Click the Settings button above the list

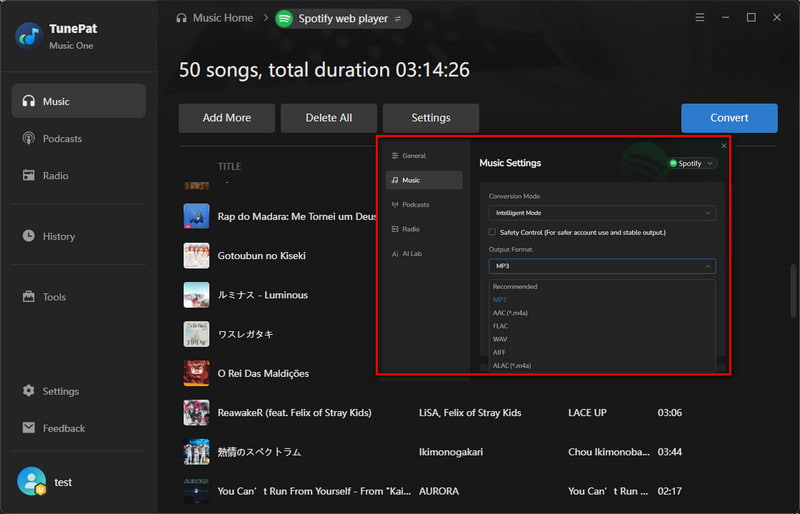[x=431, y=118]
